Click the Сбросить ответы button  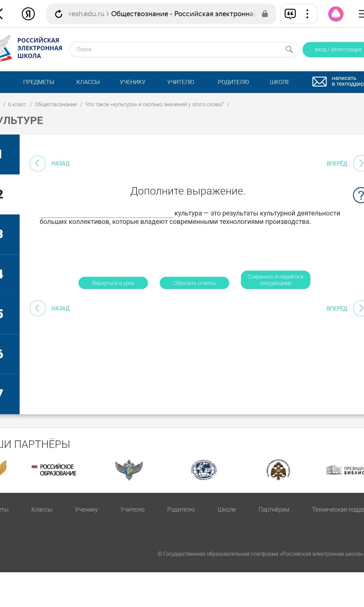coord(194,283)
